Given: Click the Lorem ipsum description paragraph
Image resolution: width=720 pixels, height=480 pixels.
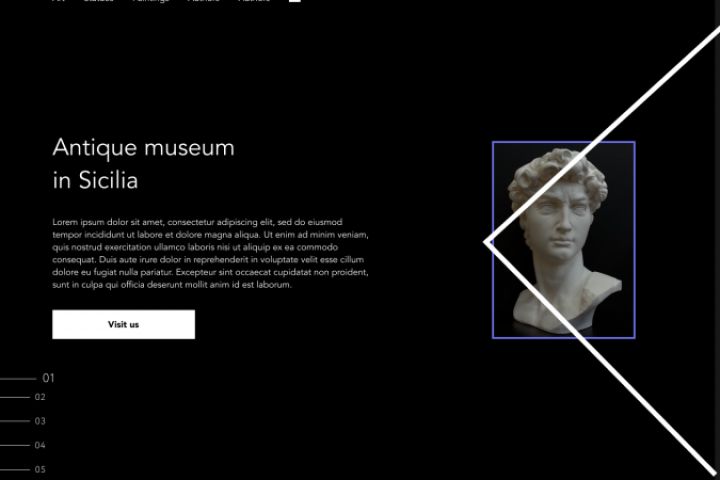Looking at the screenshot, I should [210, 253].
